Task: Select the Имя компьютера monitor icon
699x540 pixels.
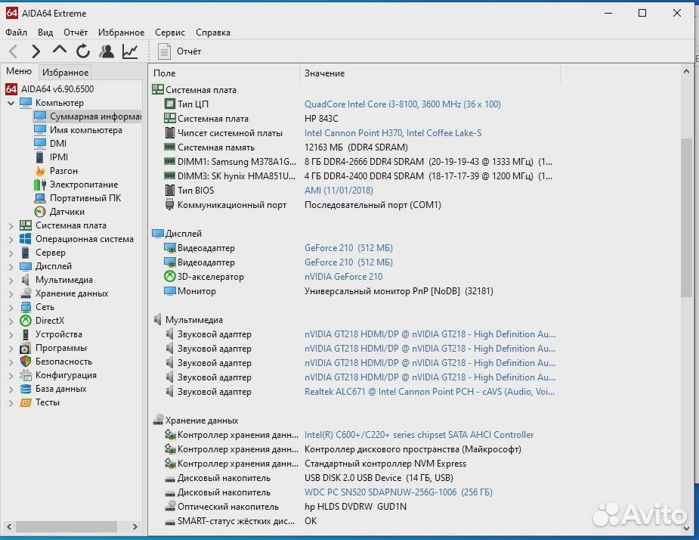Action: pos(40,130)
